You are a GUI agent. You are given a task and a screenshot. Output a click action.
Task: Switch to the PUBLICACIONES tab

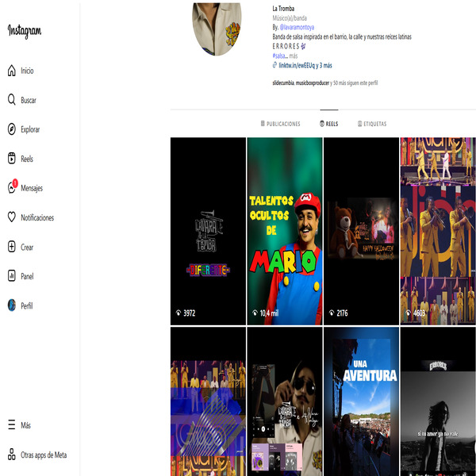[x=281, y=124]
